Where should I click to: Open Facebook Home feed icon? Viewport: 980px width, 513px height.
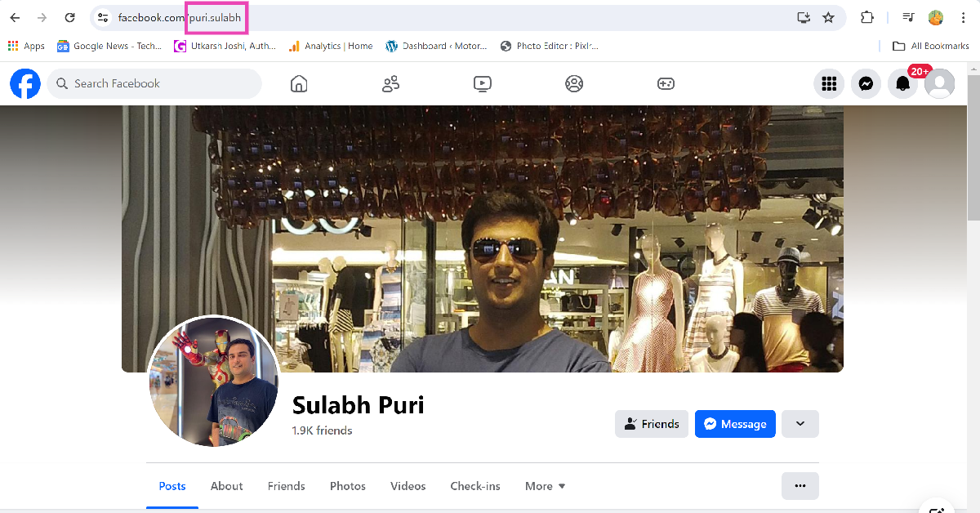pos(299,83)
